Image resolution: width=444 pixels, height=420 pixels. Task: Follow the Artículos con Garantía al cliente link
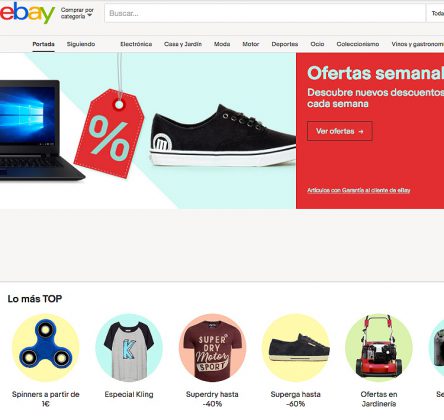pyautogui.click(x=359, y=190)
